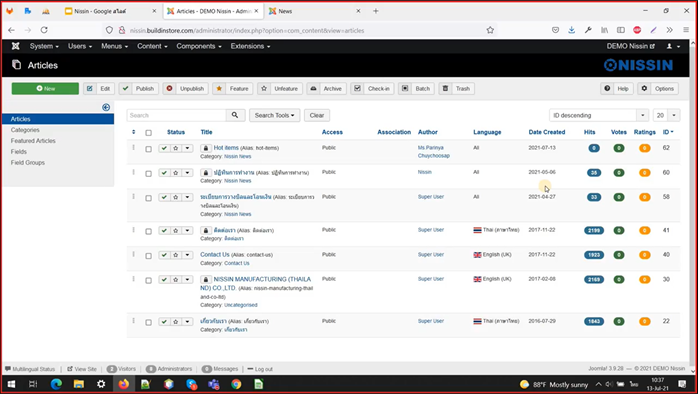
Task: Open the Content menu
Action: click(152, 46)
